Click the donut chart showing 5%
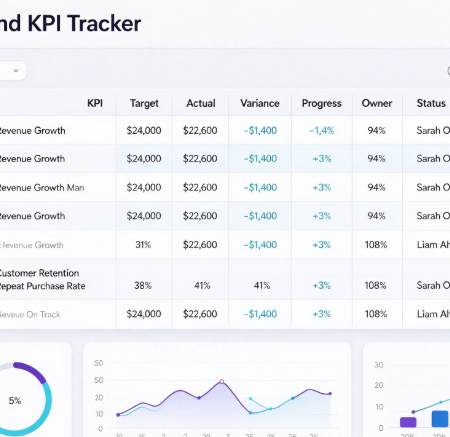The height and width of the screenshot is (437, 450). (x=15, y=399)
